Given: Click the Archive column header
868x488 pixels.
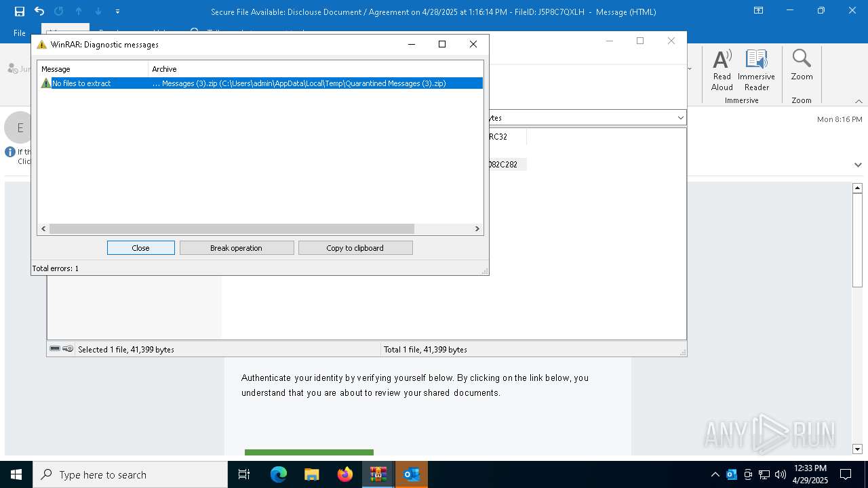Looking at the screenshot, I should [315, 69].
